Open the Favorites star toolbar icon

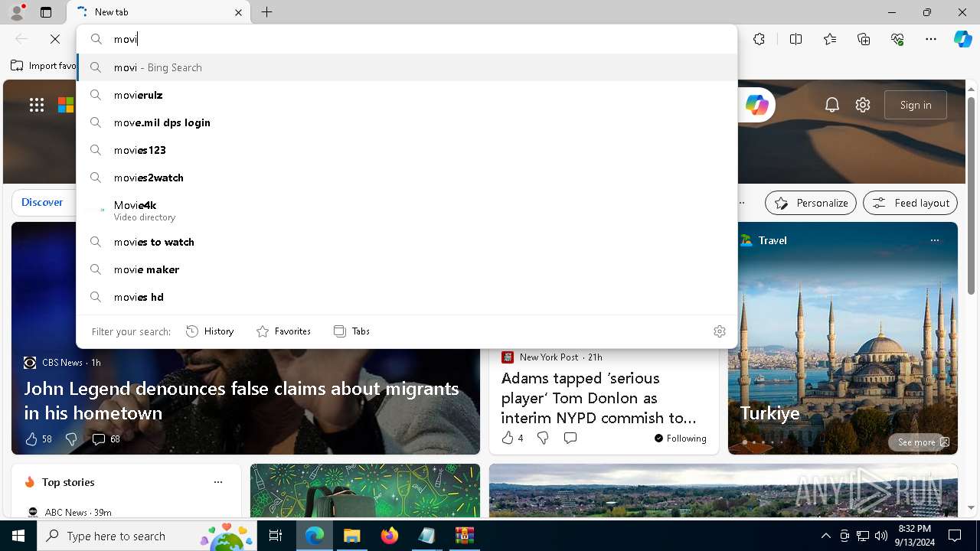click(x=830, y=39)
